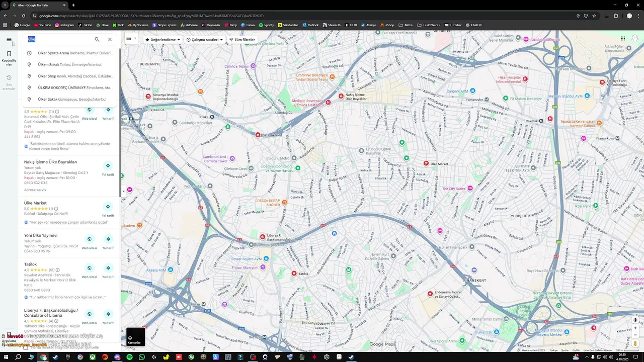Click the show my location button
644x362 pixels.
[x=635, y=320]
